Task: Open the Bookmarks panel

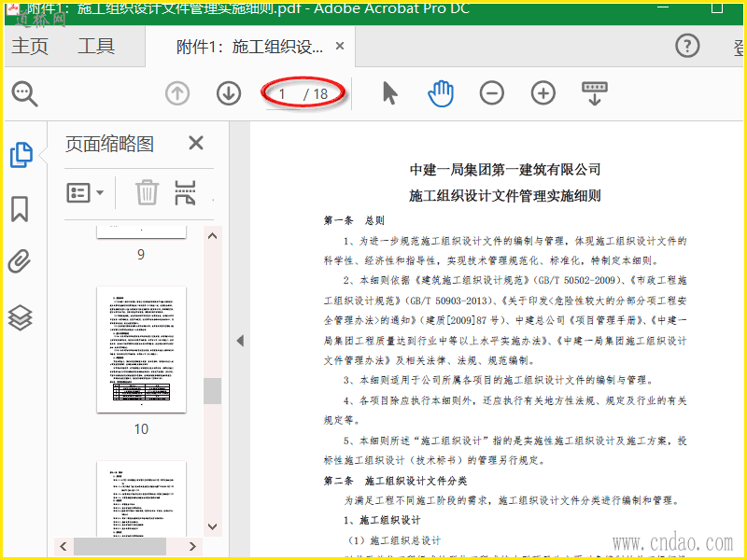Action: click(20, 209)
